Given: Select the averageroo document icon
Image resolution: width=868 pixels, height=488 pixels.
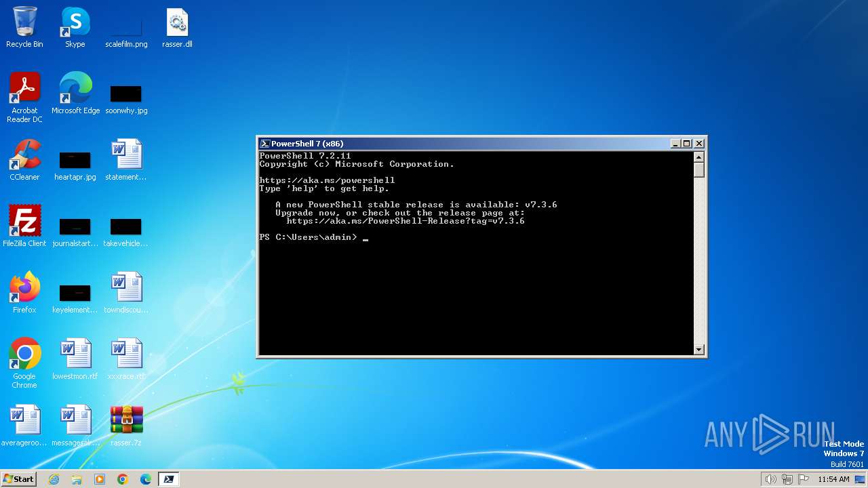Looking at the screenshot, I should click(x=24, y=426).
